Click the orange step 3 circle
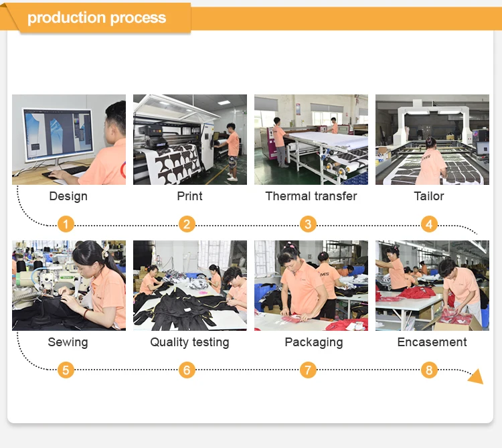The width and height of the screenshot is (502, 448). [x=308, y=224]
